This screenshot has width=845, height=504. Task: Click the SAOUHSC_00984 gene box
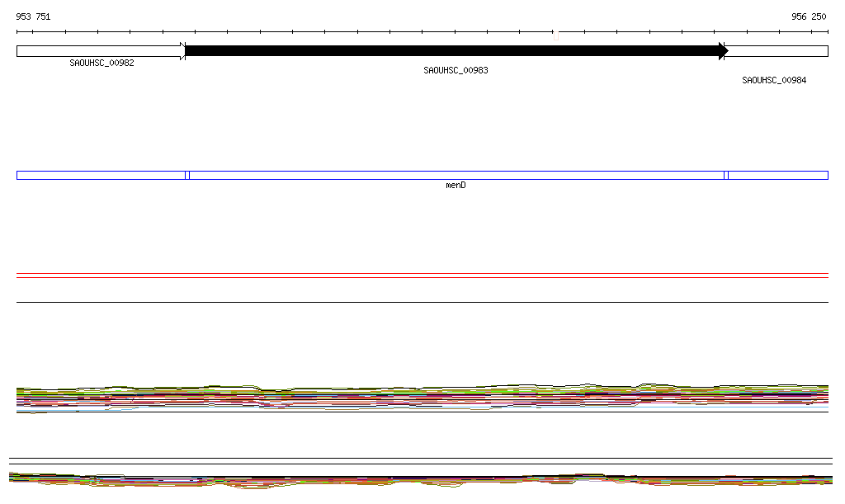click(776, 51)
